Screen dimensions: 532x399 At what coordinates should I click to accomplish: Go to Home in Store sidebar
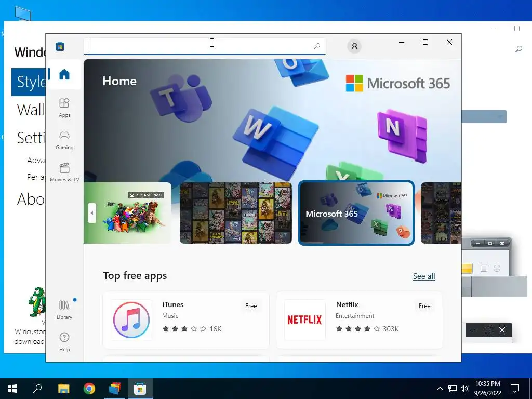coord(64,74)
